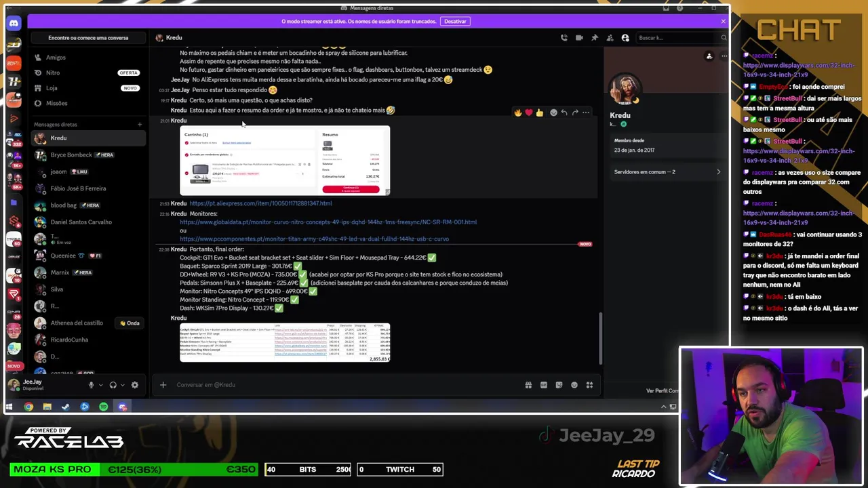Image resolution: width=868 pixels, height=488 pixels.
Task: Hide the user profile panel
Action: 625,38
